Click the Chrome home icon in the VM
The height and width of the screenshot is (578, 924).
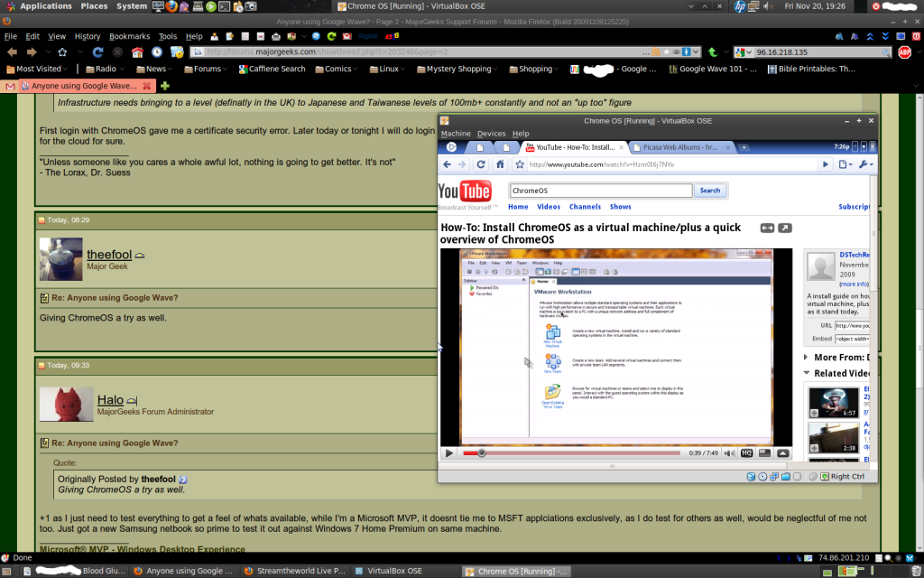(500, 164)
